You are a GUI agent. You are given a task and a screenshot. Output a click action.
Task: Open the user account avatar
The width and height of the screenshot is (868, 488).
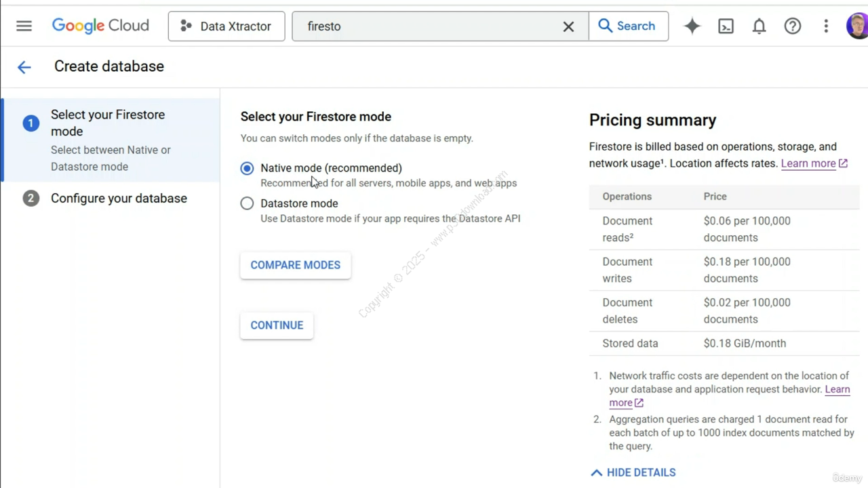856,26
